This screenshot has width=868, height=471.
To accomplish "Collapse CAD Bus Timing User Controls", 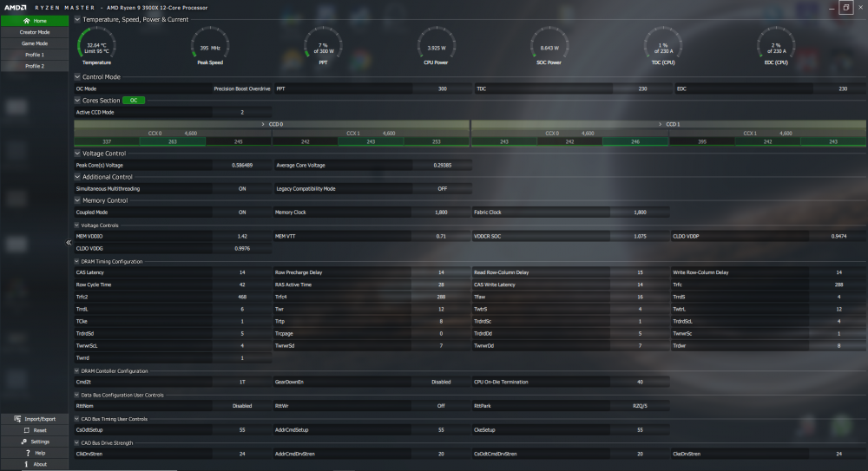I will 77,419.
